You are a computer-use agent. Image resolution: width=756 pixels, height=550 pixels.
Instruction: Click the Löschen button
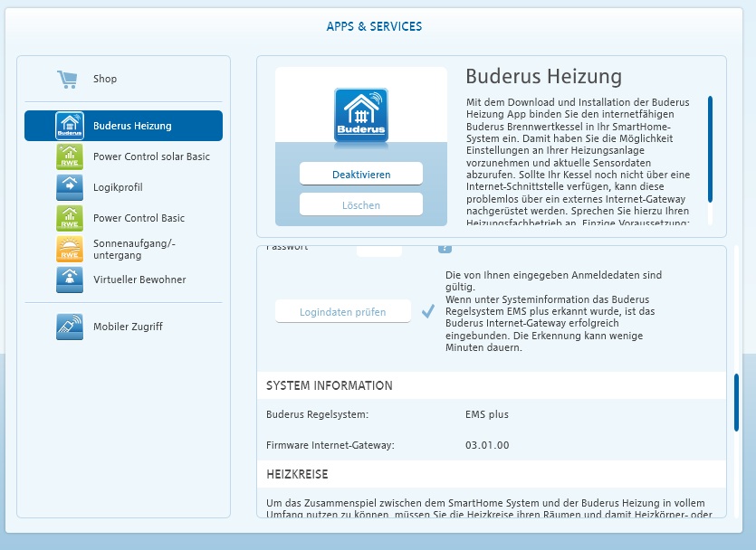click(361, 204)
